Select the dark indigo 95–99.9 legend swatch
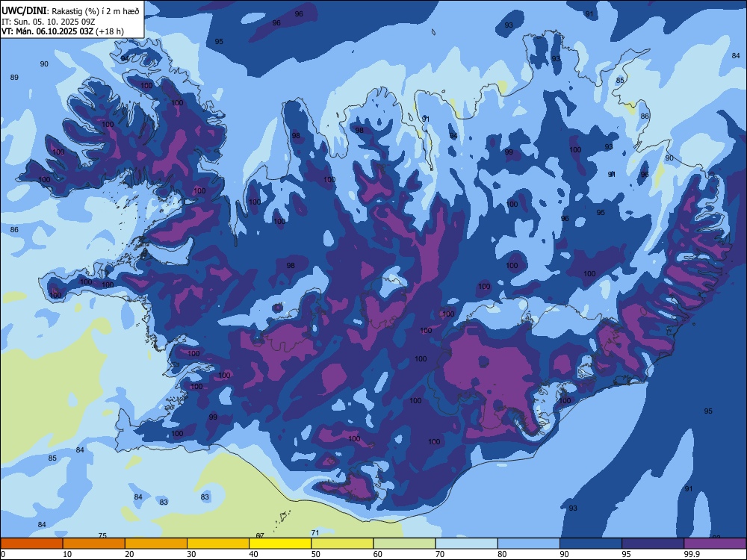The image size is (747, 560). 653,544
